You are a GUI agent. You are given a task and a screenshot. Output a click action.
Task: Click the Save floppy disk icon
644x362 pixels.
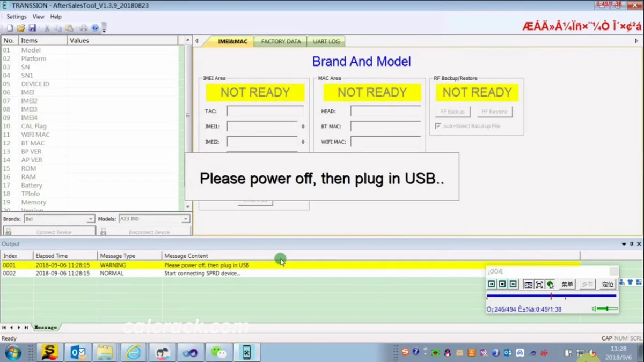click(32, 28)
